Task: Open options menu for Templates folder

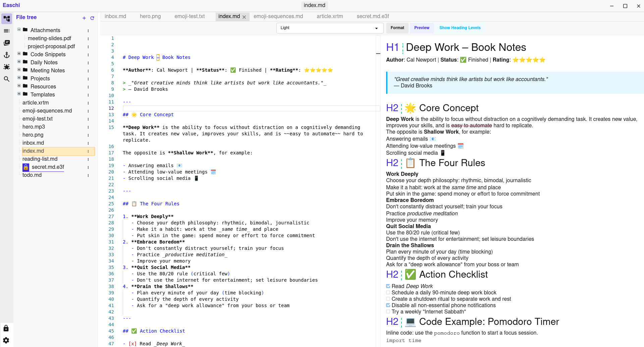Action: tap(88, 95)
